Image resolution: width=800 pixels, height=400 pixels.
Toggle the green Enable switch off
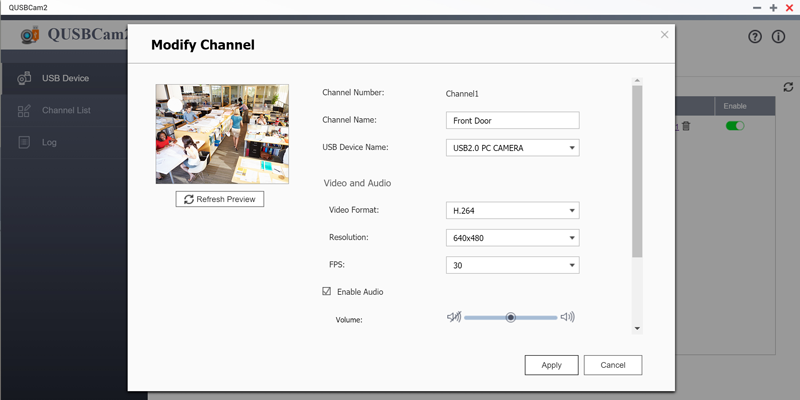735,126
